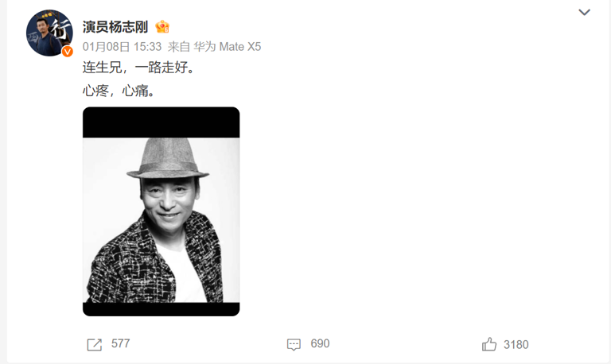Click the hat in the portrait image
Screen dimensions: 611x364
tap(168, 159)
